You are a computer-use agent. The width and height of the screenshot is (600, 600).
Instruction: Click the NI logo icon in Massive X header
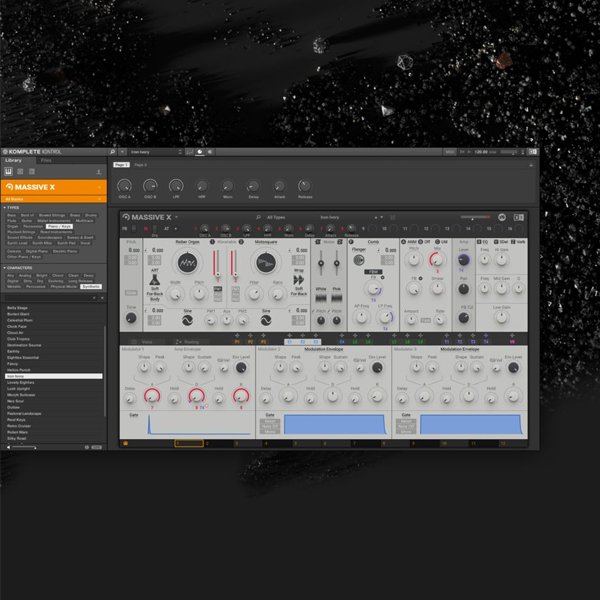(502, 217)
